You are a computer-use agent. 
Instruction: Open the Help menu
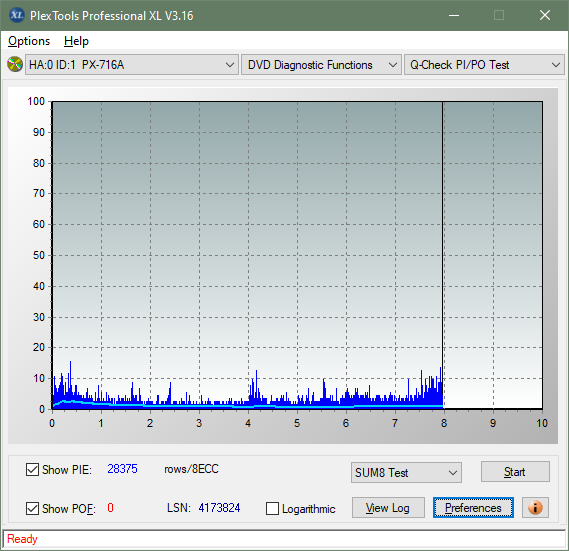coord(76,41)
